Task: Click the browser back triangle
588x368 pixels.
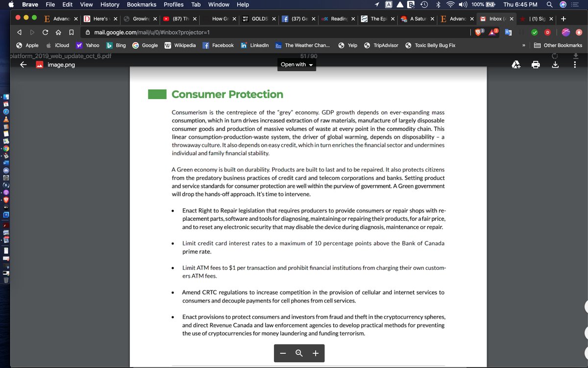Action: (x=20, y=32)
